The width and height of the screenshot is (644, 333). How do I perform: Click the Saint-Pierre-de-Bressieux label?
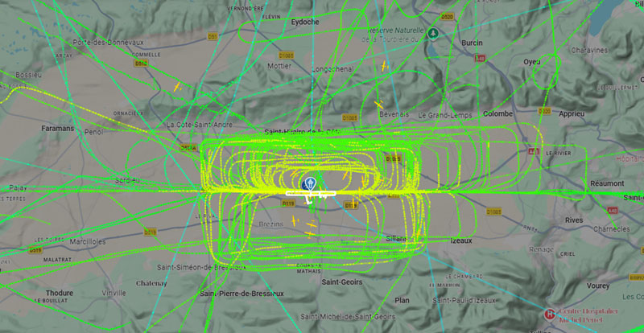click(242, 294)
